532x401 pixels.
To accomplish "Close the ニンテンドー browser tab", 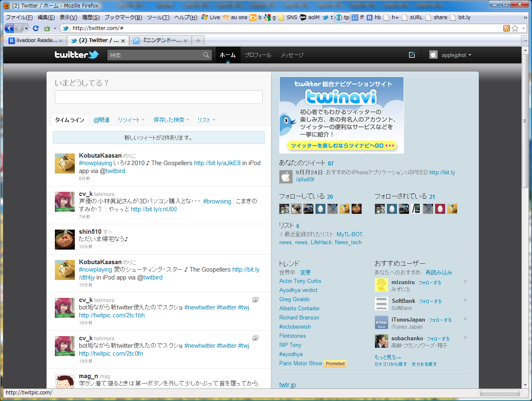I will 185,41.
